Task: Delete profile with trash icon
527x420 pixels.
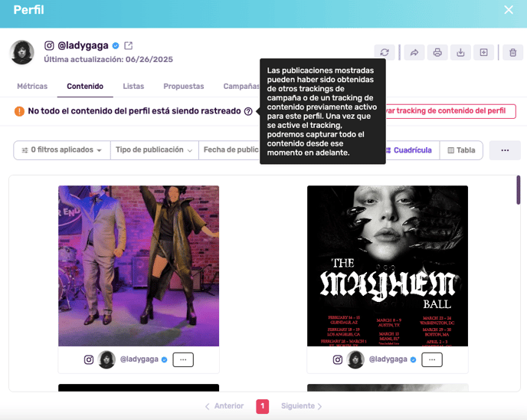Action: point(512,53)
